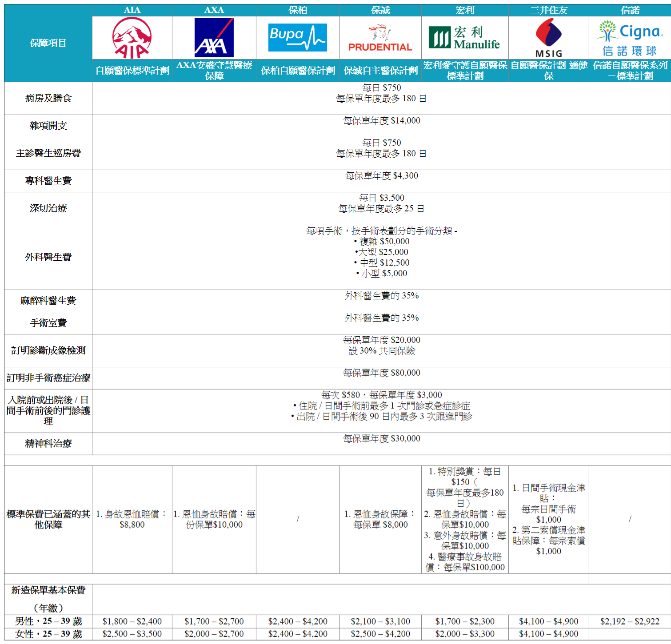Image resolution: width=671 pixels, height=644 pixels.
Task: Click female premium $2,500 – $4,200
Action: [x=380, y=634]
